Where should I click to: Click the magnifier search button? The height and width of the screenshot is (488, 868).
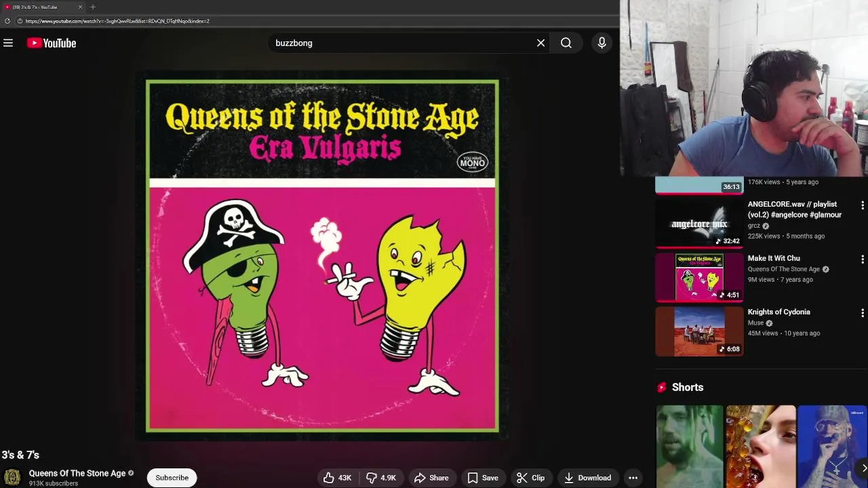click(x=566, y=43)
